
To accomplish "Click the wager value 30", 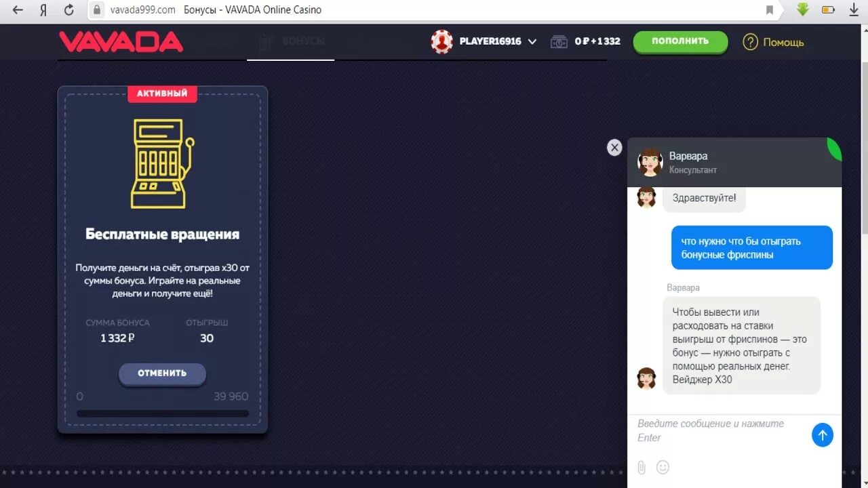I will [207, 338].
